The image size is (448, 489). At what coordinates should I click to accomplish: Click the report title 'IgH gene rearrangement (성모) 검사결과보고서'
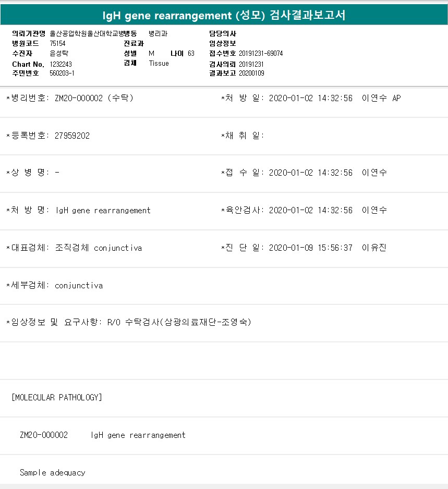pos(224,15)
